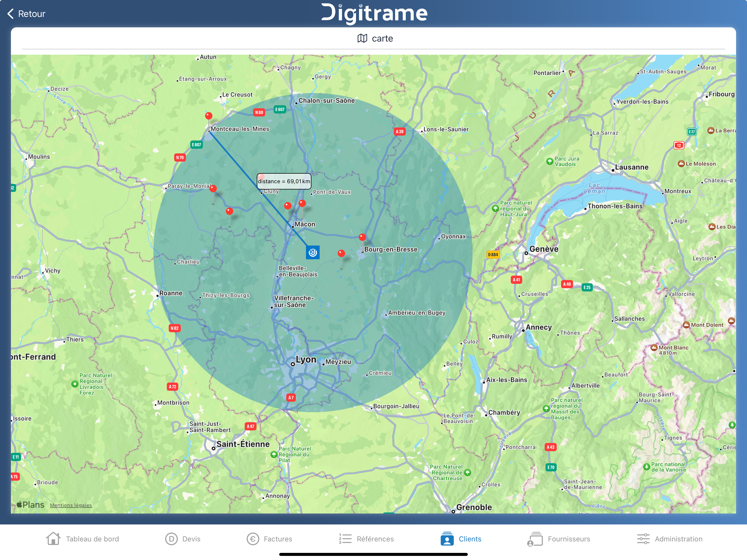Open the Références tab
Screen dimensions: 747x560
coord(366,539)
